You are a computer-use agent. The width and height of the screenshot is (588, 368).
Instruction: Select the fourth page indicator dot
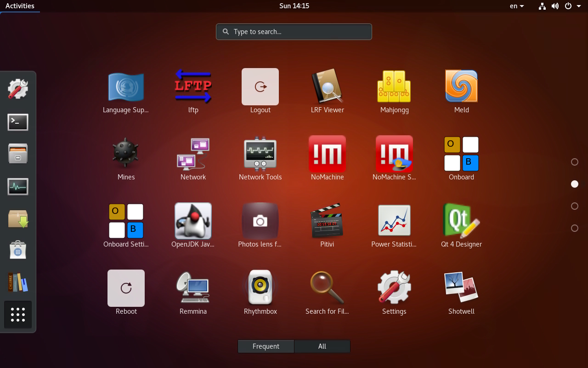click(x=574, y=228)
